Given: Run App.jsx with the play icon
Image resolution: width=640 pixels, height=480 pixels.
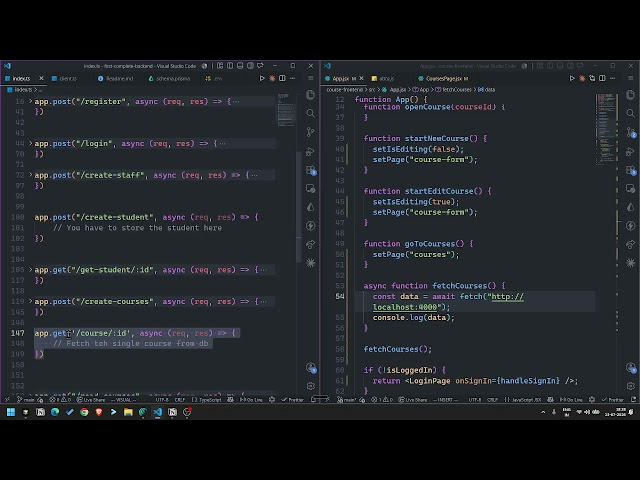Looking at the screenshot, I should (572, 78).
